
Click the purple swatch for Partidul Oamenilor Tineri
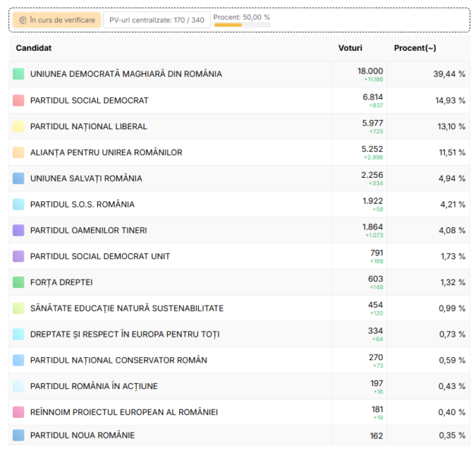[x=18, y=230]
